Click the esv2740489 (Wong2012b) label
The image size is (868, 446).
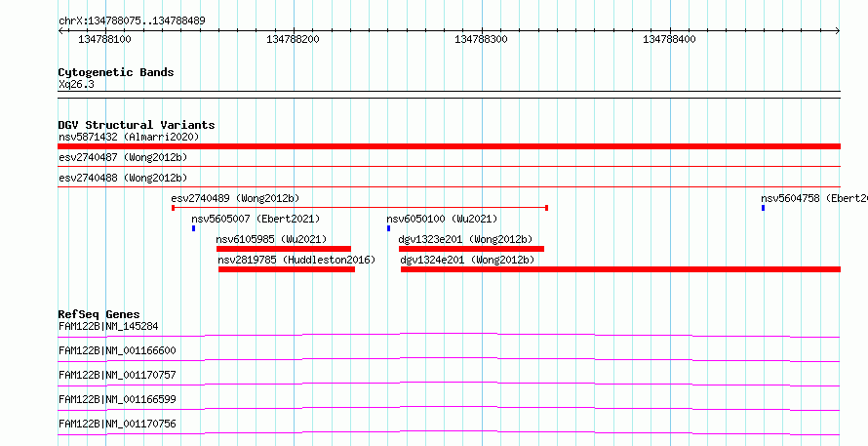coord(235,198)
